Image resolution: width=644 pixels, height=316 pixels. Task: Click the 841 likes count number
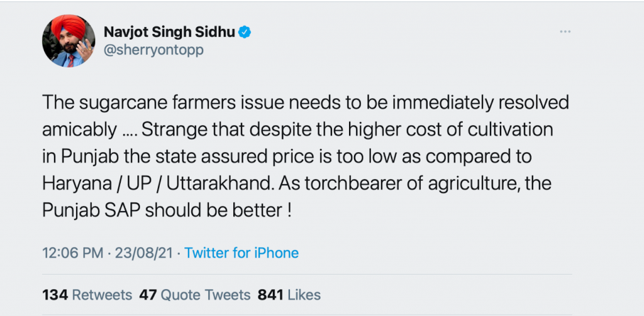click(x=271, y=295)
